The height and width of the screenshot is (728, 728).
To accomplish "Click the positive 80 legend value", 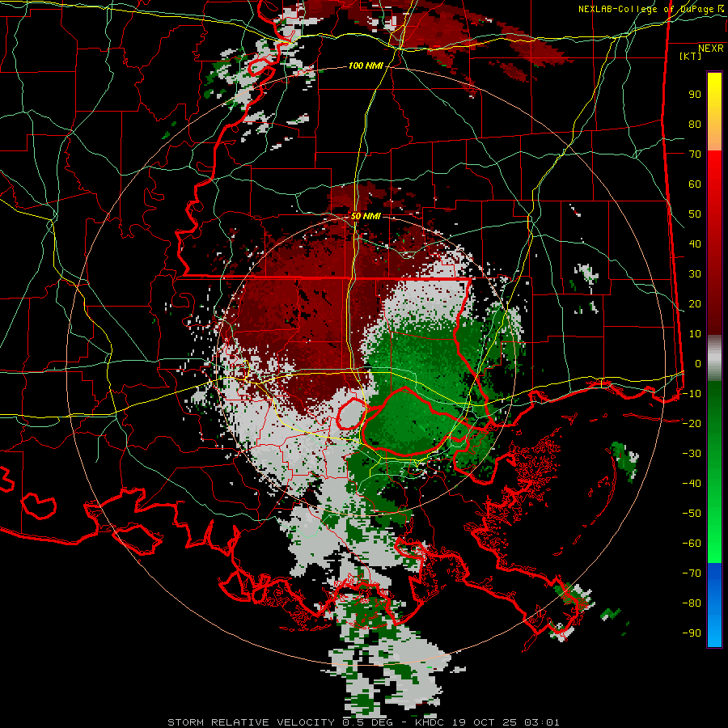I will tap(695, 124).
